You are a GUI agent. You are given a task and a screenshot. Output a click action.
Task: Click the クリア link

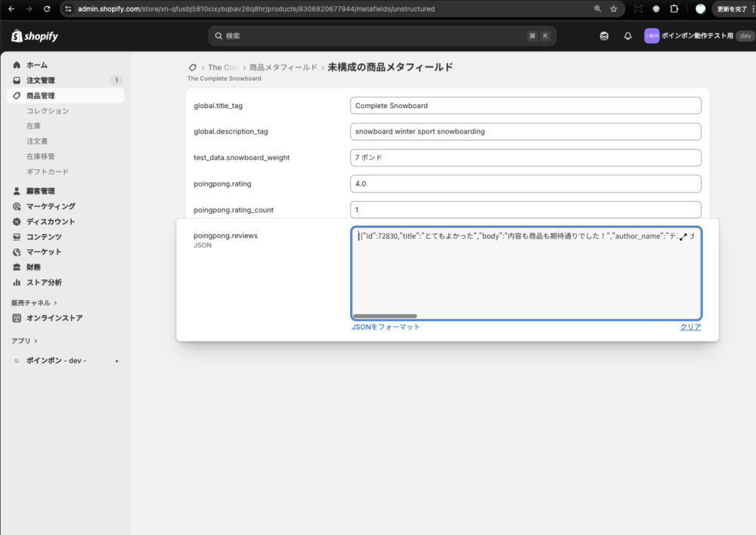(x=690, y=327)
